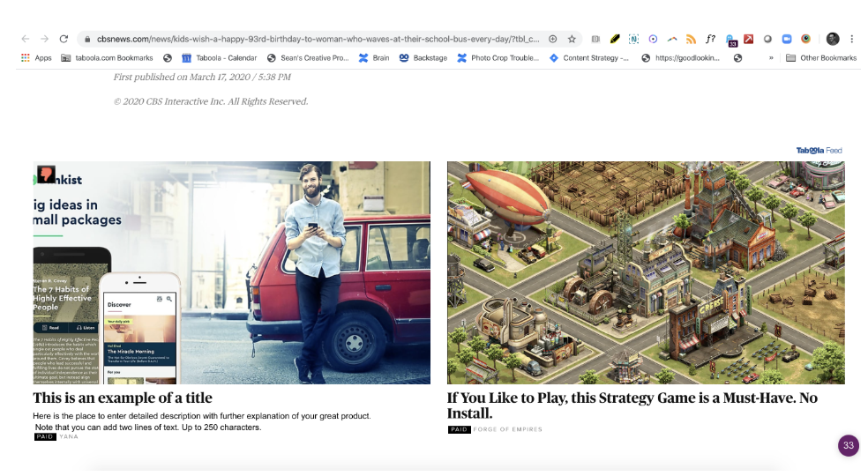The image size is (868, 476).
Task: Click 'First published on March 17, 2020' text
Action: click(202, 77)
